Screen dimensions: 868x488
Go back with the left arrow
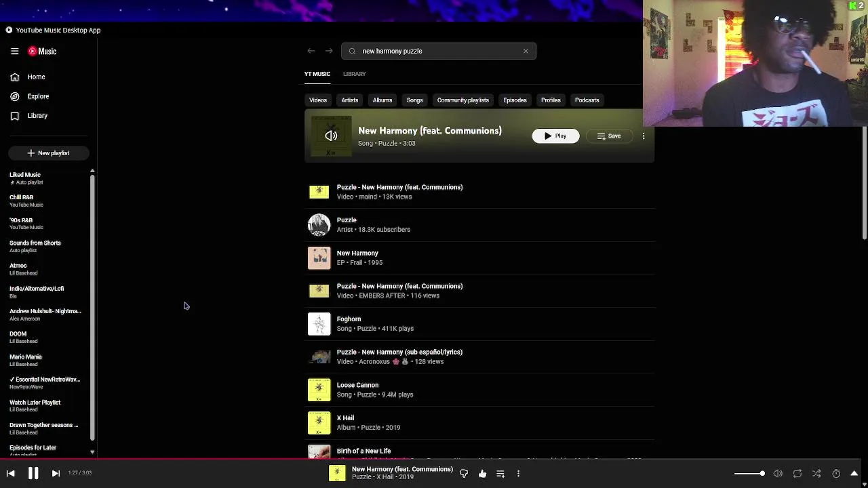pos(311,51)
